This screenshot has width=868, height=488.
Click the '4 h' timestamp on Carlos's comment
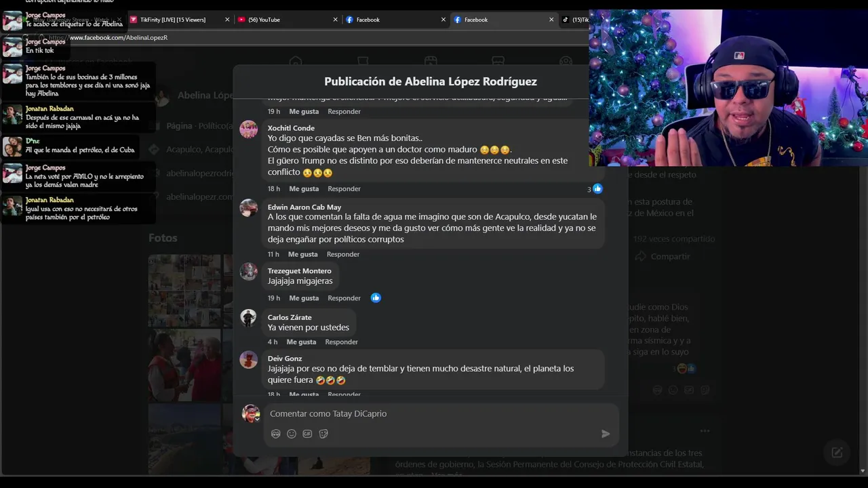272,342
